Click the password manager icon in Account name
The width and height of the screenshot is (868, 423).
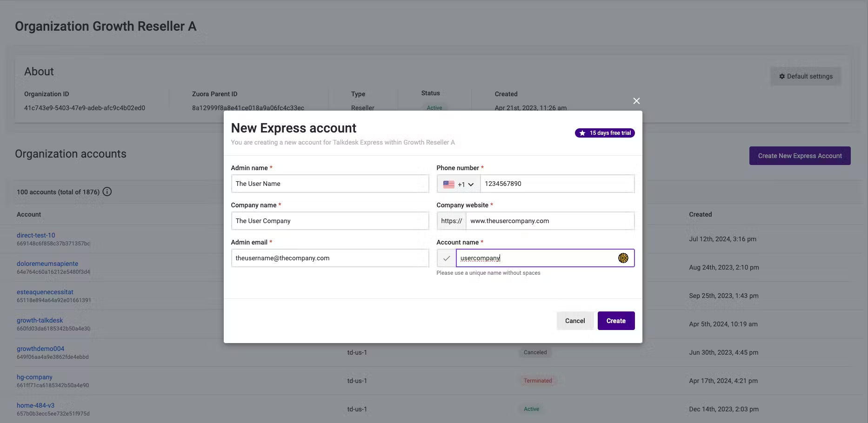623,258
